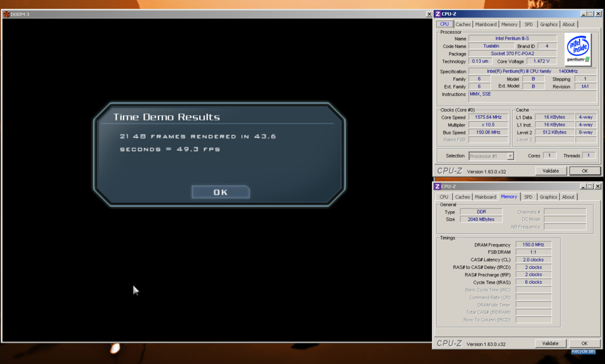Select CPU tab in top CPU-Z window
605x364 pixels.
click(444, 24)
